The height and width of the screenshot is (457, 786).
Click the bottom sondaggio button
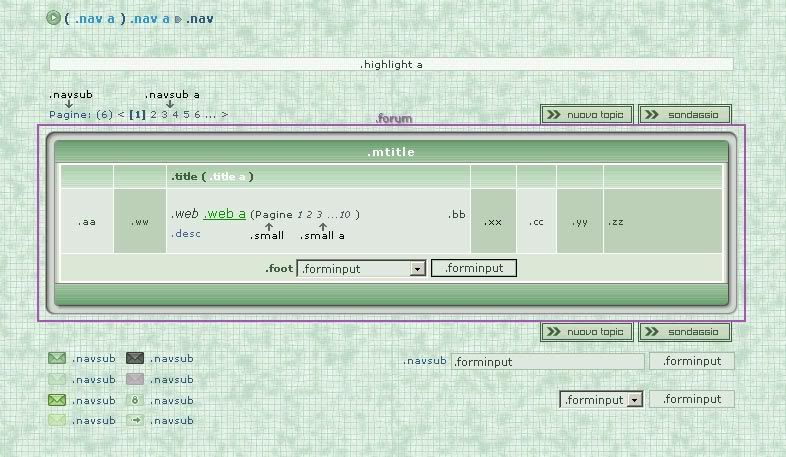(684, 332)
